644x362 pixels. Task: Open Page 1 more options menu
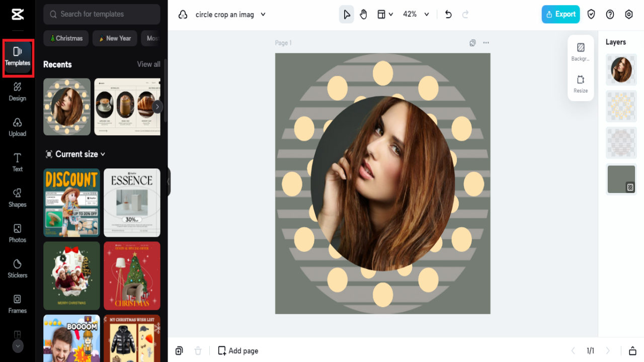pyautogui.click(x=486, y=43)
